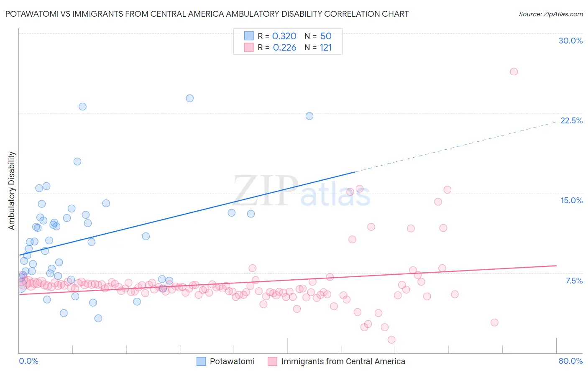
Task: Select the Potawatomi legend label
Action: click(x=232, y=361)
